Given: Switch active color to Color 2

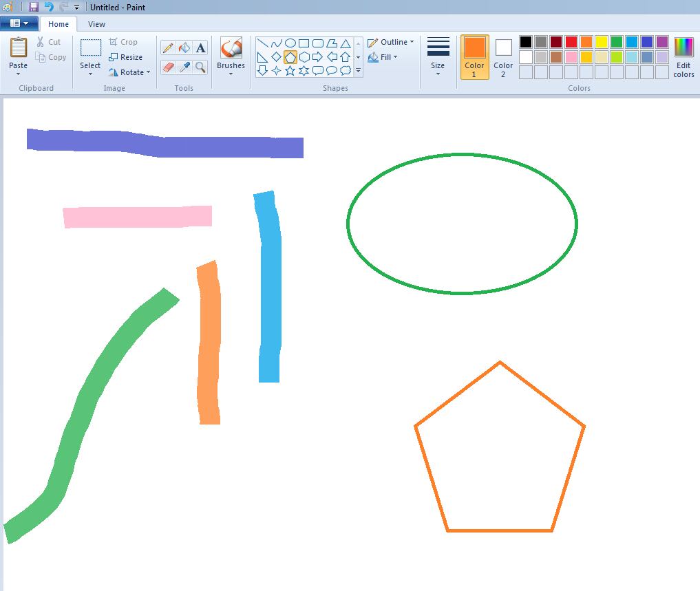Looking at the screenshot, I should (x=503, y=56).
